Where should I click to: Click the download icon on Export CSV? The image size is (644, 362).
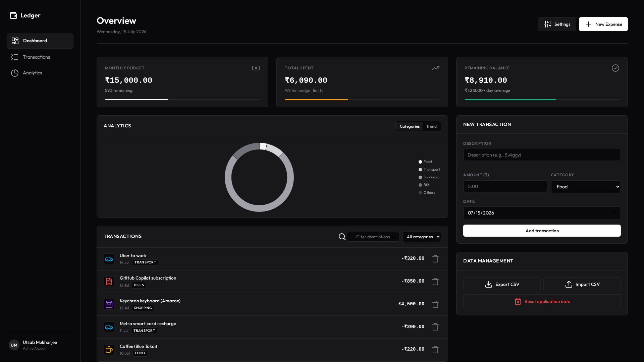pos(489,284)
